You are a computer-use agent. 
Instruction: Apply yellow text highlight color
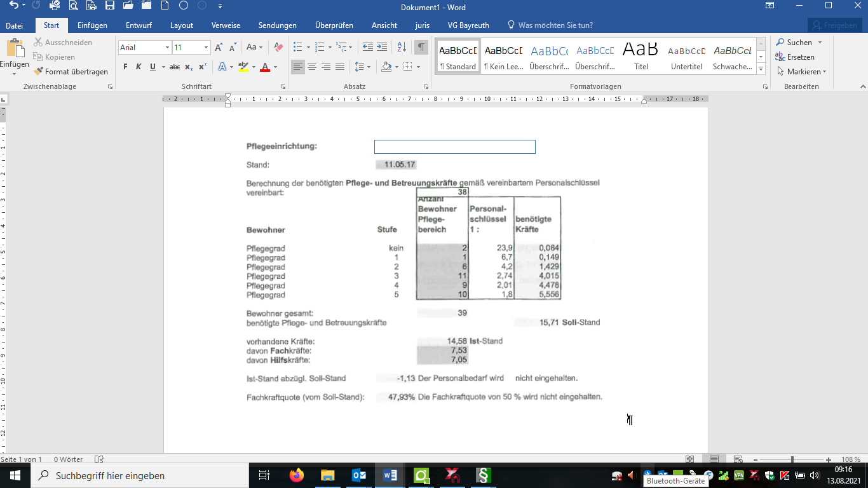tap(243, 67)
